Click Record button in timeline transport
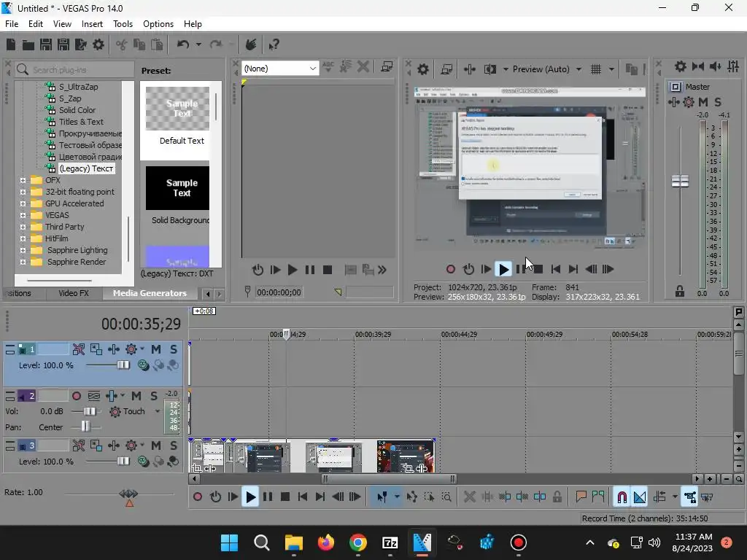The height and width of the screenshot is (560, 747). pos(197,497)
